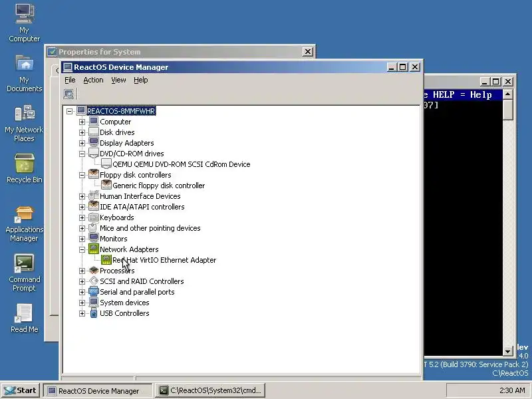Click the USB Controllers category icon
This screenshot has height=399, width=532.
pos(94,313)
